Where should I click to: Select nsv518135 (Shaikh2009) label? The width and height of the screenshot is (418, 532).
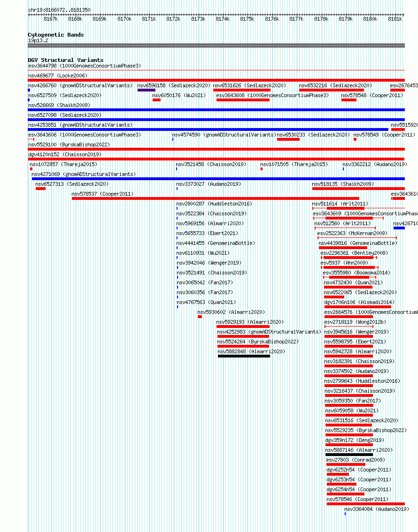coord(343,184)
